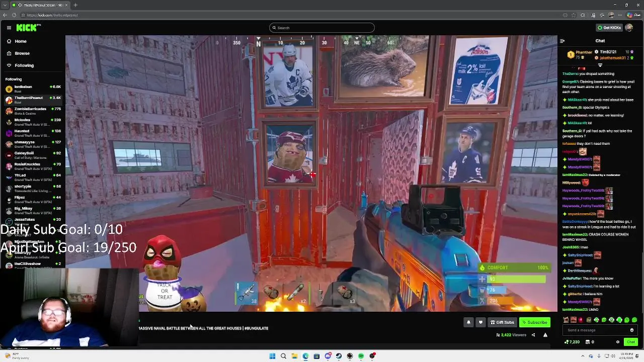Open the Windows Start menu

pyautogui.click(x=272, y=356)
